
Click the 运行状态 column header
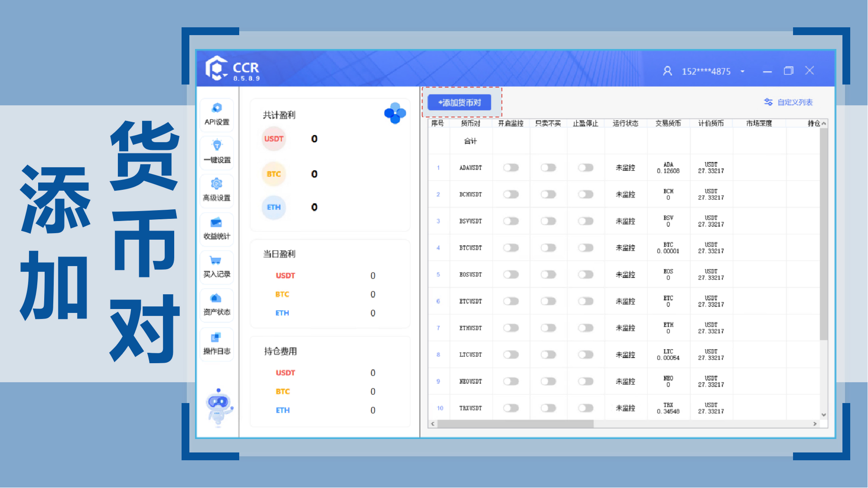tap(625, 124)
